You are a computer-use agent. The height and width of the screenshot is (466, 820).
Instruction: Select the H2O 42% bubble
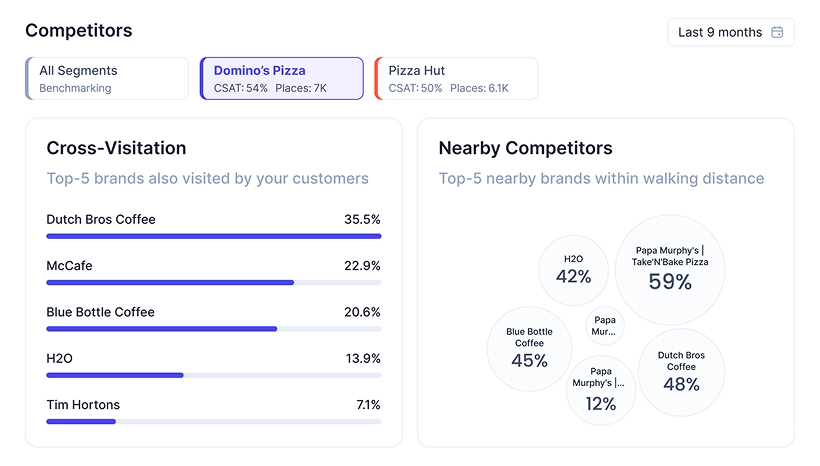coord(574,270)
